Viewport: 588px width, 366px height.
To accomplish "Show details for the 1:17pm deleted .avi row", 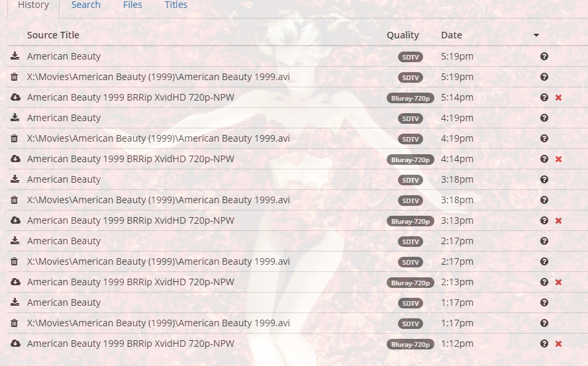I will click(x=544, y=323).
